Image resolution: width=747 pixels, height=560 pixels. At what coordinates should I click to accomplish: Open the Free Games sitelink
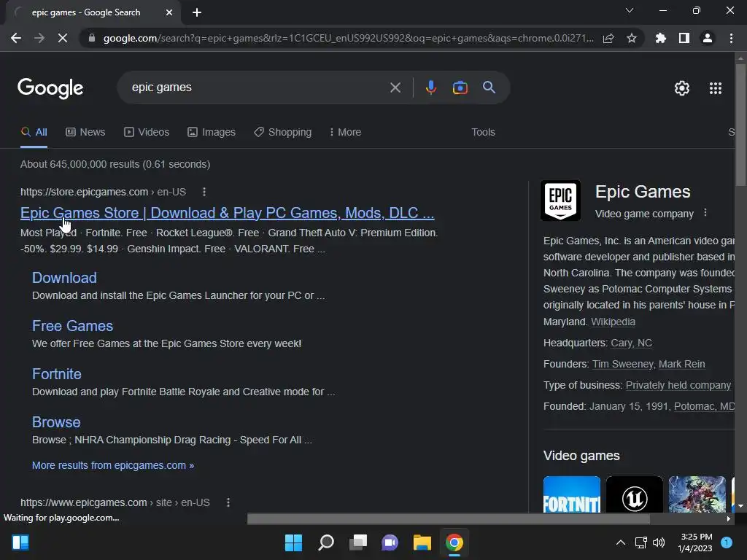72,326
